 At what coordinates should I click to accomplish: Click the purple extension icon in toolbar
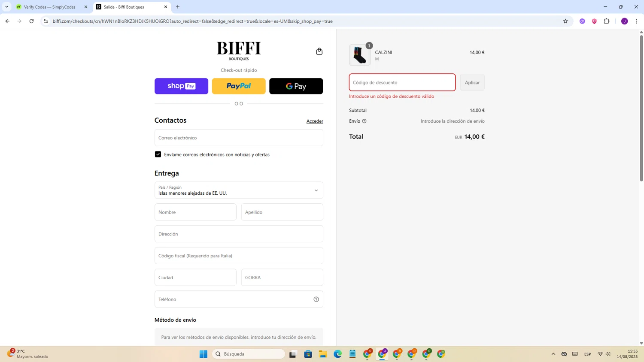(x=582, y=21)
